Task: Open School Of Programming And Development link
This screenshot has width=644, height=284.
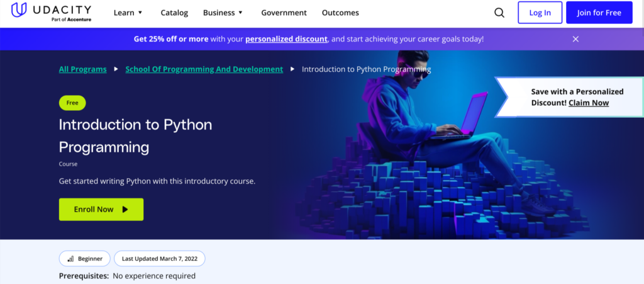Action: click(204, 69)
